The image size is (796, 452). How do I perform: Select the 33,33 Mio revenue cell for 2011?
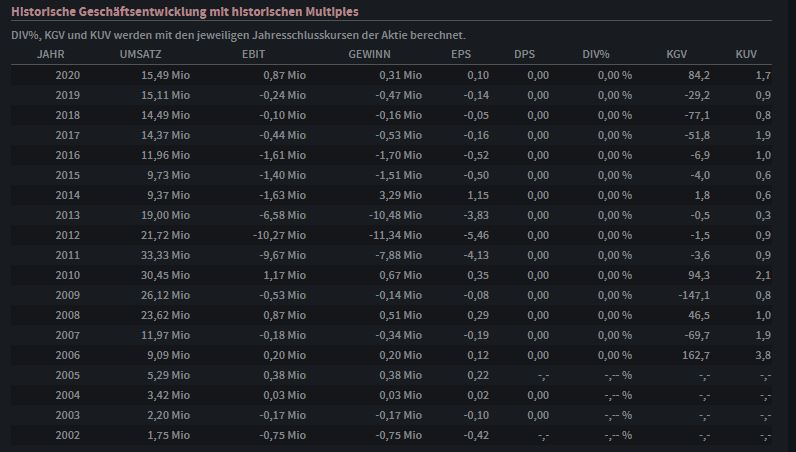tap(165, 255)
